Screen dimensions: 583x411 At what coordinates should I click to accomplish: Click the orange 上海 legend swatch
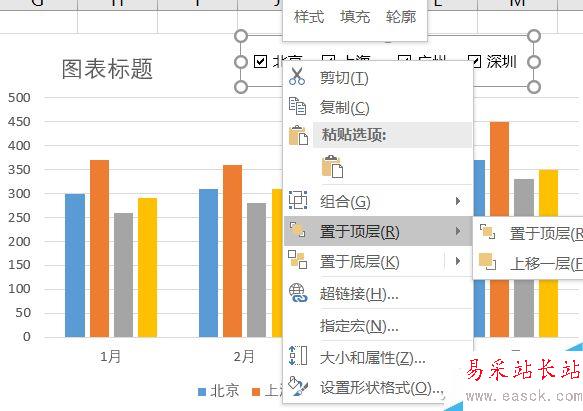(256, 392)
